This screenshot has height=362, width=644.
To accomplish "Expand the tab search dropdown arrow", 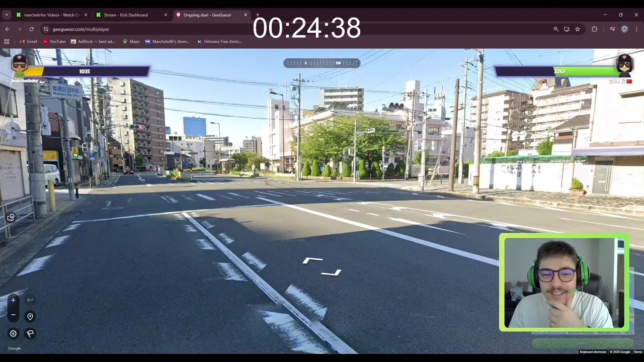I will tap(7, 15).
